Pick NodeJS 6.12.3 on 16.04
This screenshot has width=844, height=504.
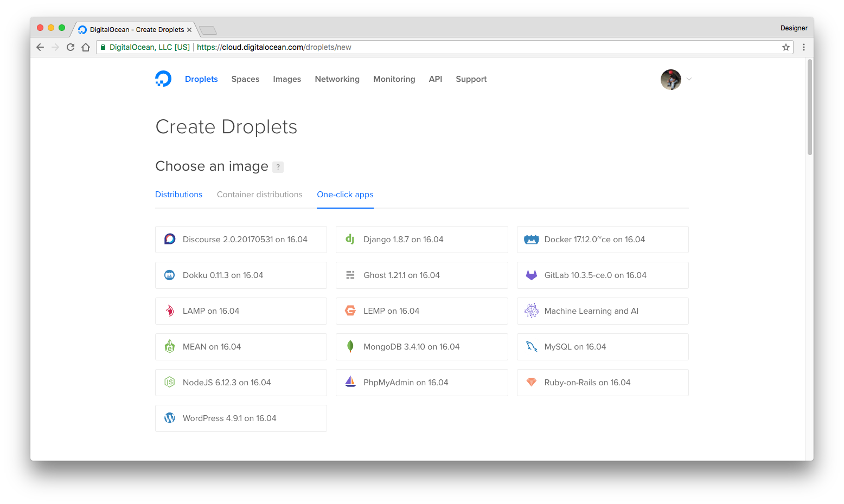point(241,383)
